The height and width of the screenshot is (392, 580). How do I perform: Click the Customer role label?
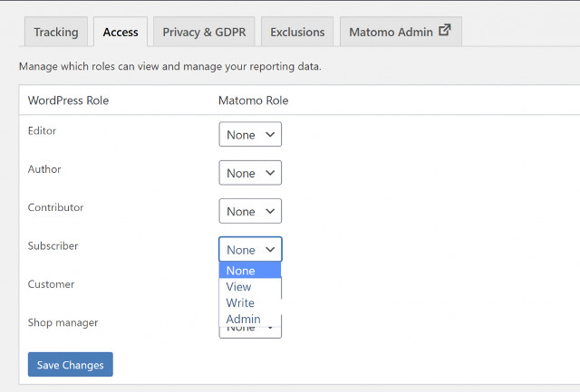51,284
